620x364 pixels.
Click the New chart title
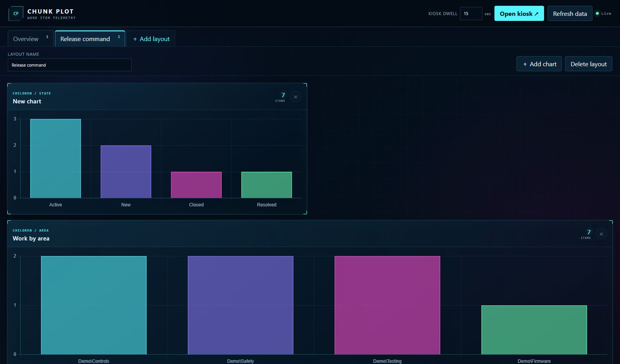pos(27,101)
